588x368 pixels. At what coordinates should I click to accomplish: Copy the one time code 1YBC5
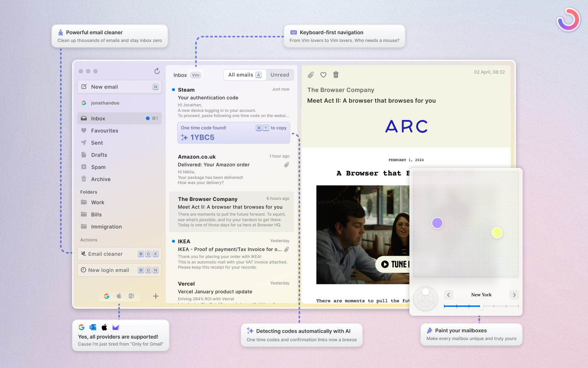[234, 133]
